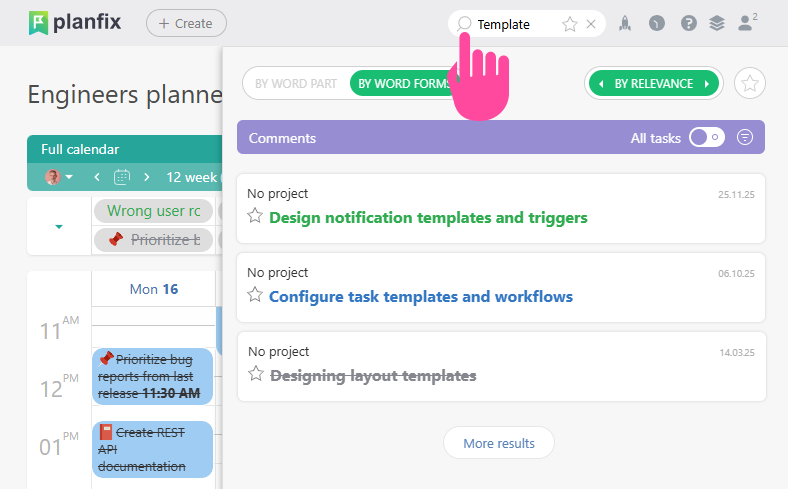Click the calendar date picker icon
This screenshot has width=788, height=489.
point(122,177)
